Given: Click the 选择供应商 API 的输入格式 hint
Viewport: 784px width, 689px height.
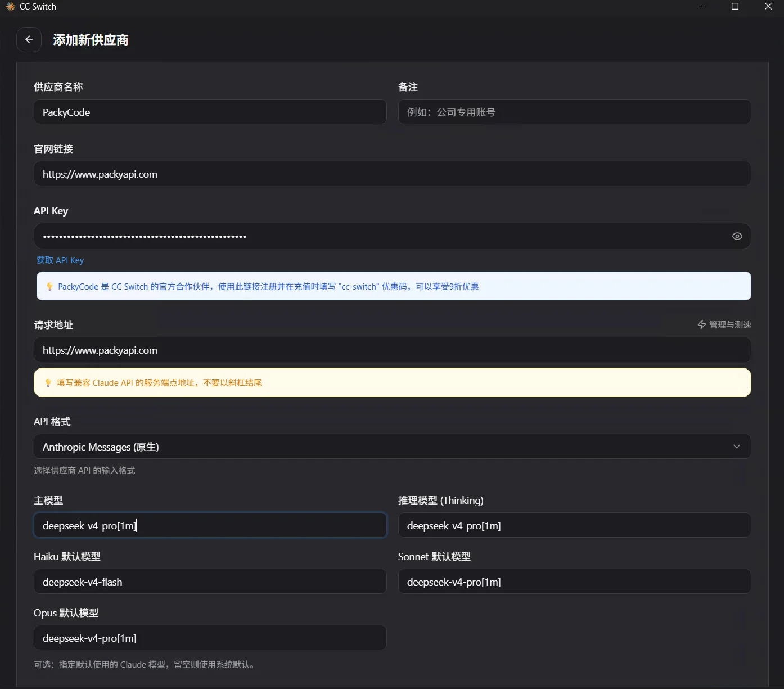Looking at the screenshot, I should tap(84, 471).
